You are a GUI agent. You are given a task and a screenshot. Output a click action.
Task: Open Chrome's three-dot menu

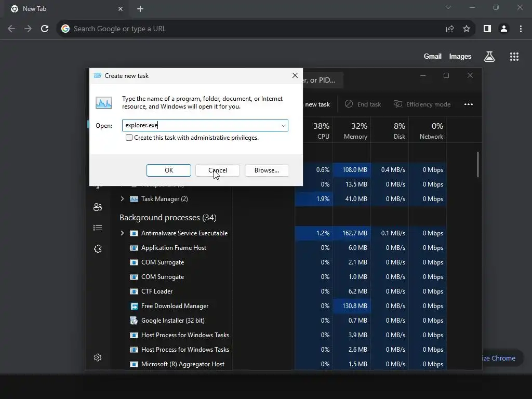[521, 29]
